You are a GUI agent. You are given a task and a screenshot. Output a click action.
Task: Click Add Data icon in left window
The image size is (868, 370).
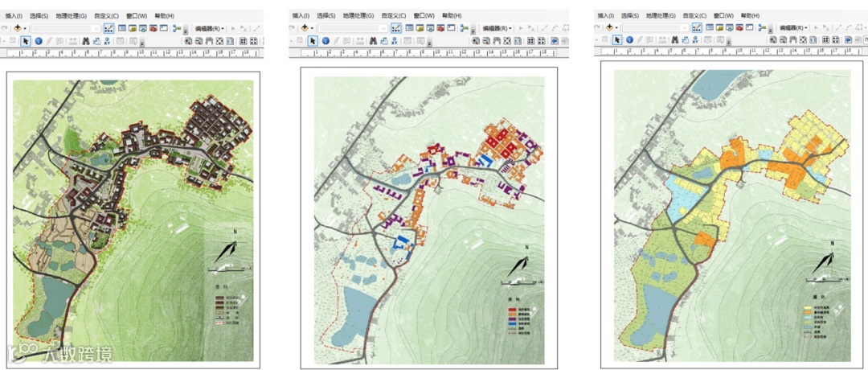(x=17, y=28)
